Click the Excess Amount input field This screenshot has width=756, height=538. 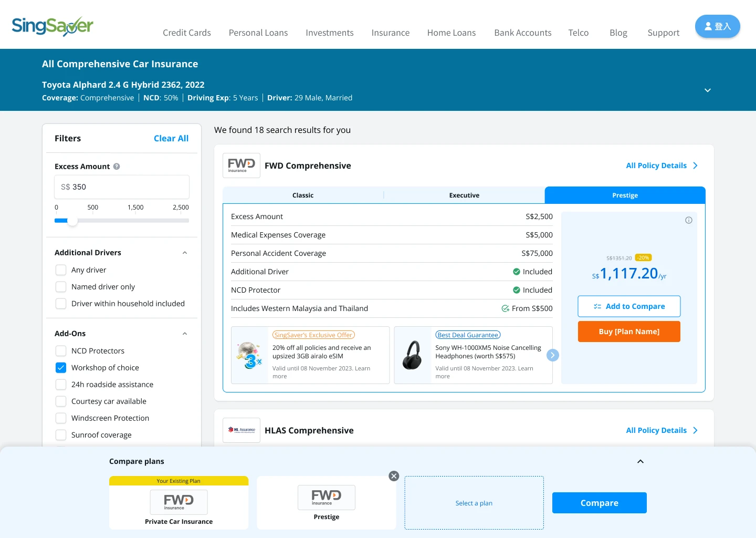[x=122, y=187]
